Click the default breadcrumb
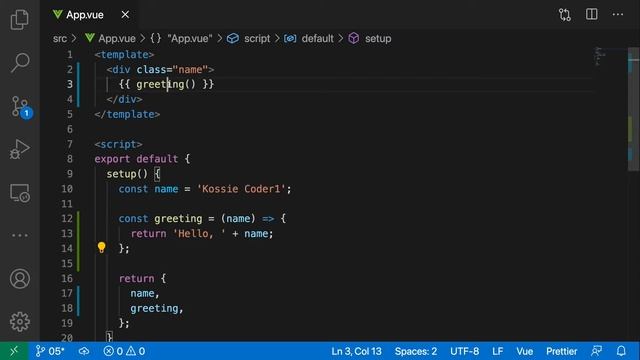The height and width of the screenshot is (360, 640). point(309,38)
